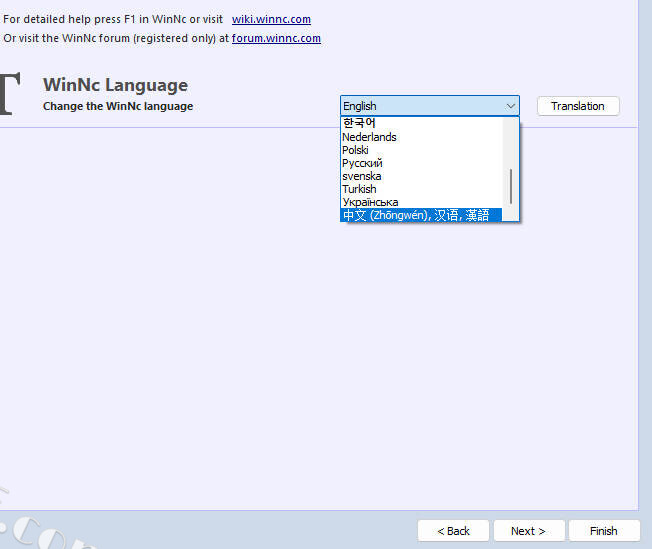
Task: Choose Turkish in the dropdown list
Action: point(359,189)
